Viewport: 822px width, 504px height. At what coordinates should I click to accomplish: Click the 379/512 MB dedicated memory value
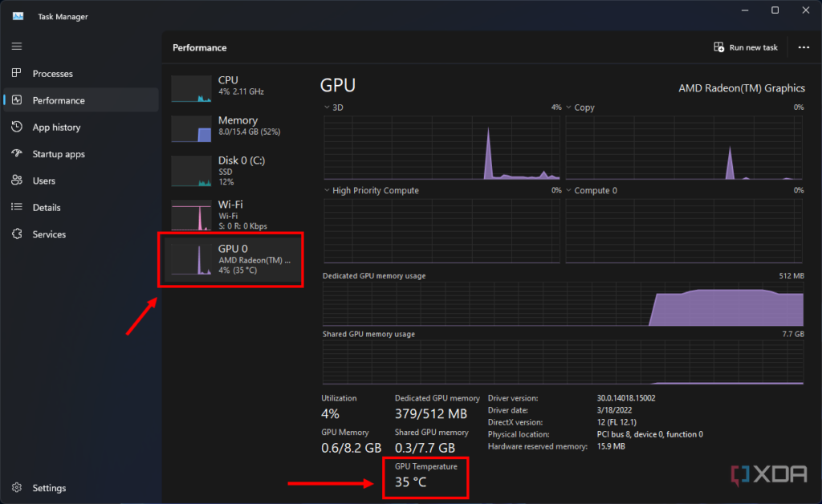[431, 414]
